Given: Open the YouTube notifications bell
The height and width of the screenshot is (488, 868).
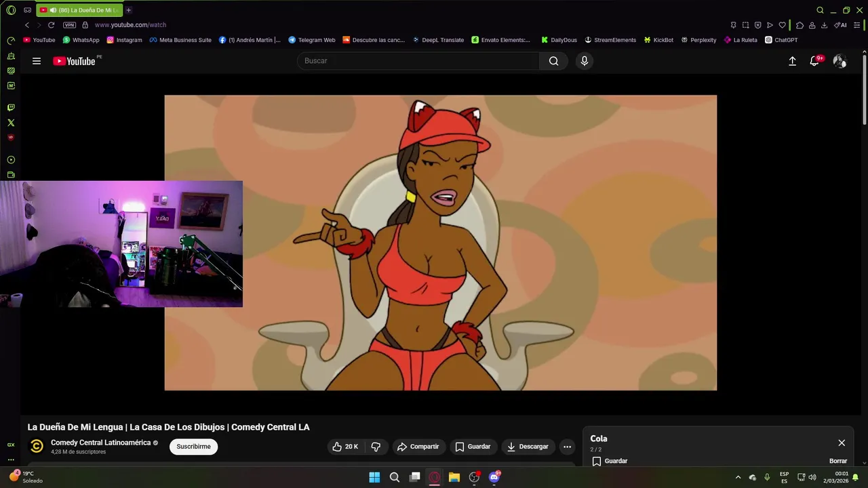Looking at the screenshot, I should 815,61.
